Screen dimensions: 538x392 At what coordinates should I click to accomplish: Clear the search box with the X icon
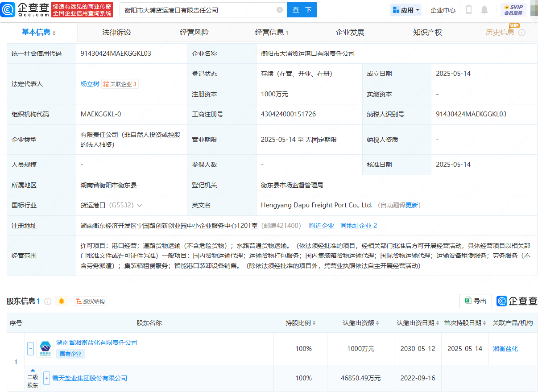click(x=280, y=10)
